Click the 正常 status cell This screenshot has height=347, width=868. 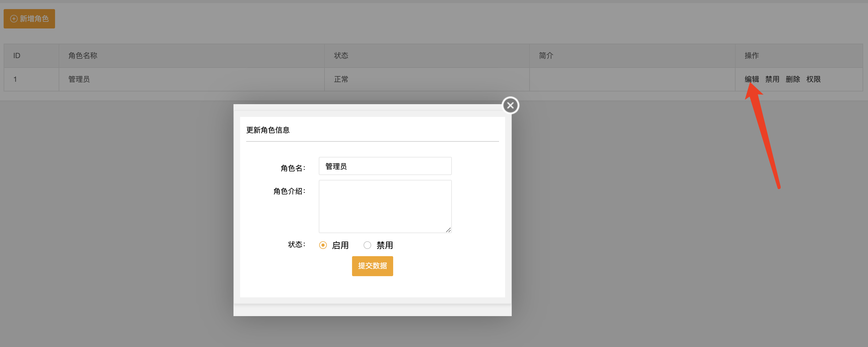coord(427,79)
